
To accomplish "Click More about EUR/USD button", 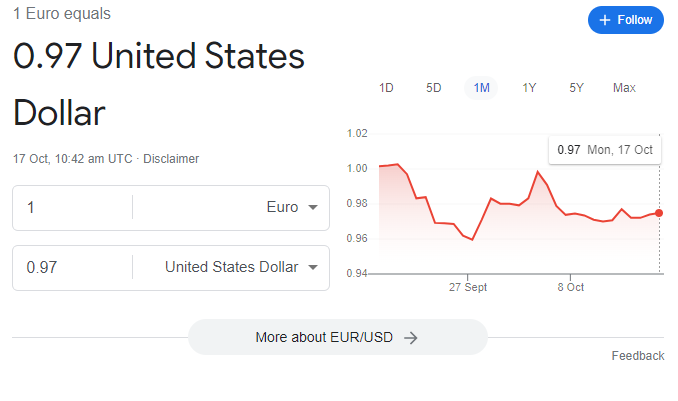I will [337, 337].
